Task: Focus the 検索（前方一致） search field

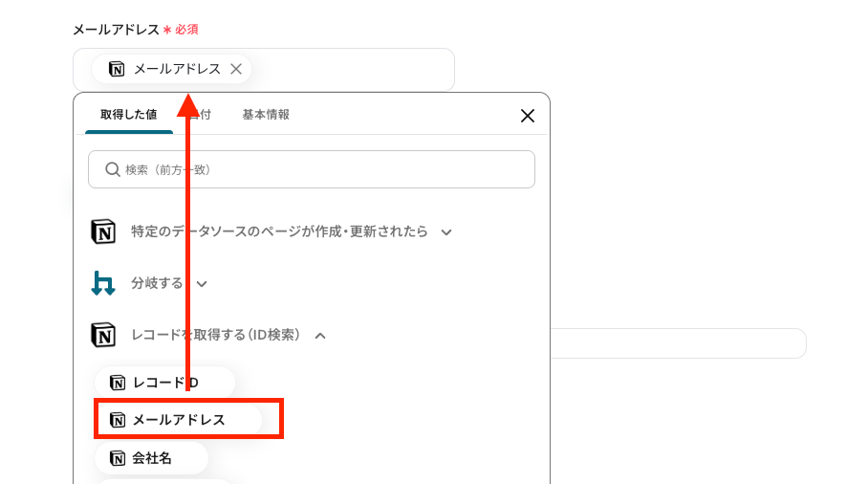Action: [311, 169]
